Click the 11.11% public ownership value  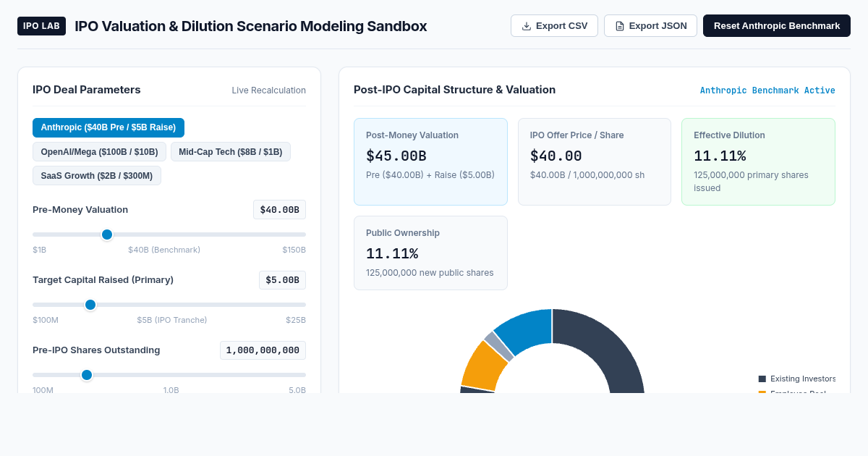[392, 253]
